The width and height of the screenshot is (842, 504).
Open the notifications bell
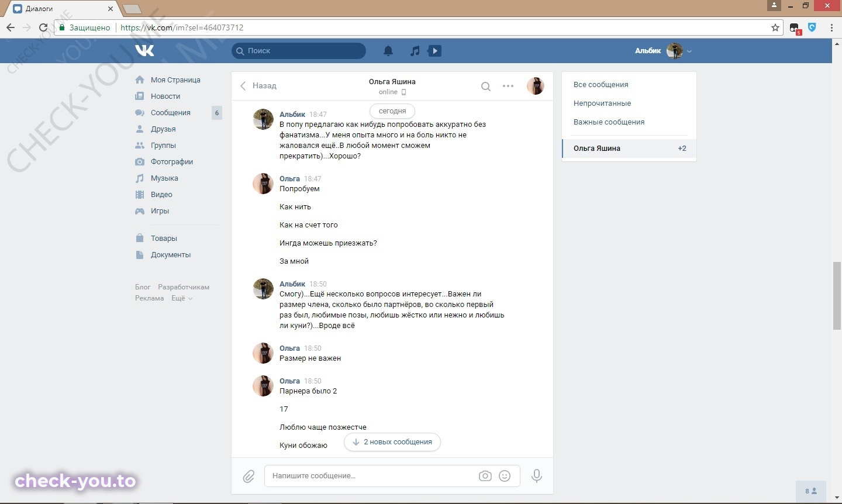(388, 51)
